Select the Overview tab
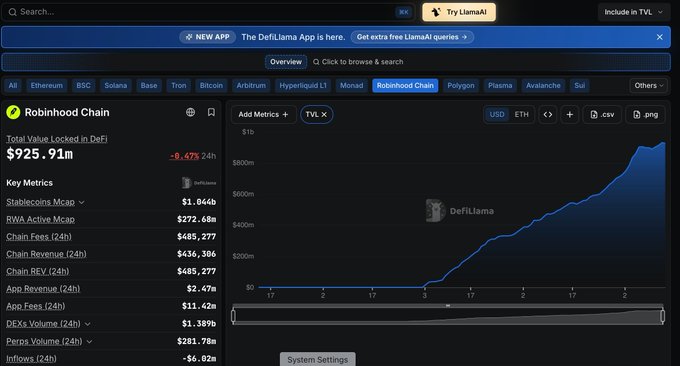This screenshot has width=680, height=366. (286, 62)
